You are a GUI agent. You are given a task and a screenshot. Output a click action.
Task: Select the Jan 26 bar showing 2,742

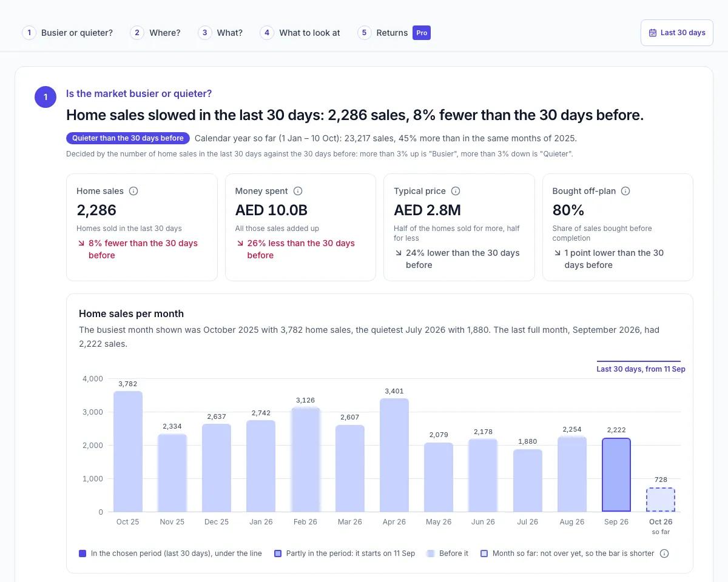point(261,466)
